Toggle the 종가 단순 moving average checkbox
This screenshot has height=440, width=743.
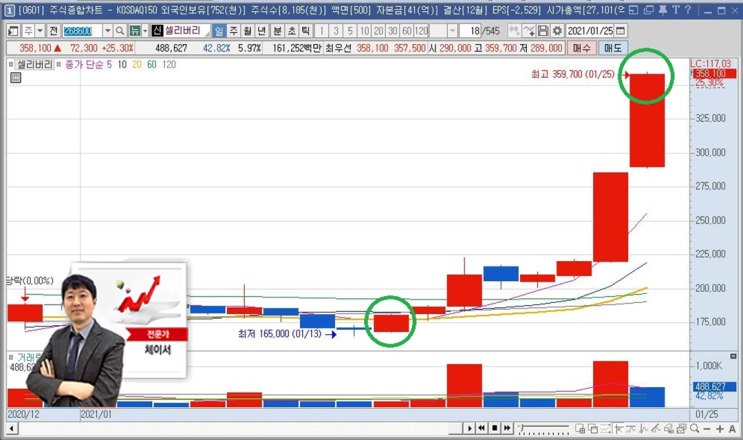[59, 64]
